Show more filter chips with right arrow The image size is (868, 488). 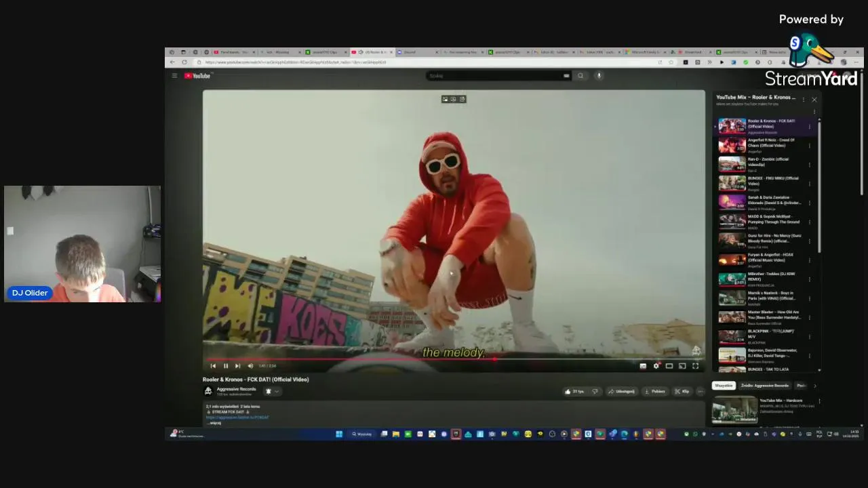814,386
